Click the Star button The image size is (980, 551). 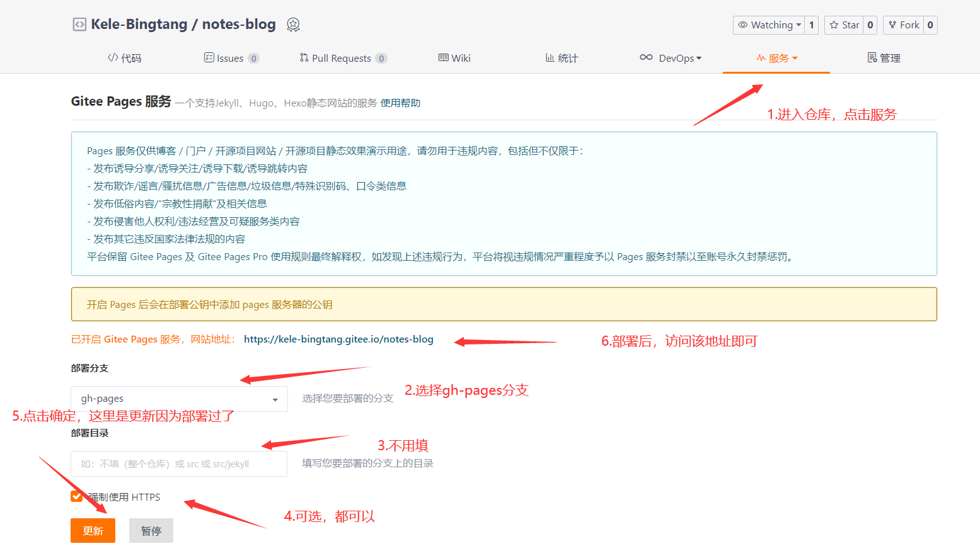tap(843, 25)
